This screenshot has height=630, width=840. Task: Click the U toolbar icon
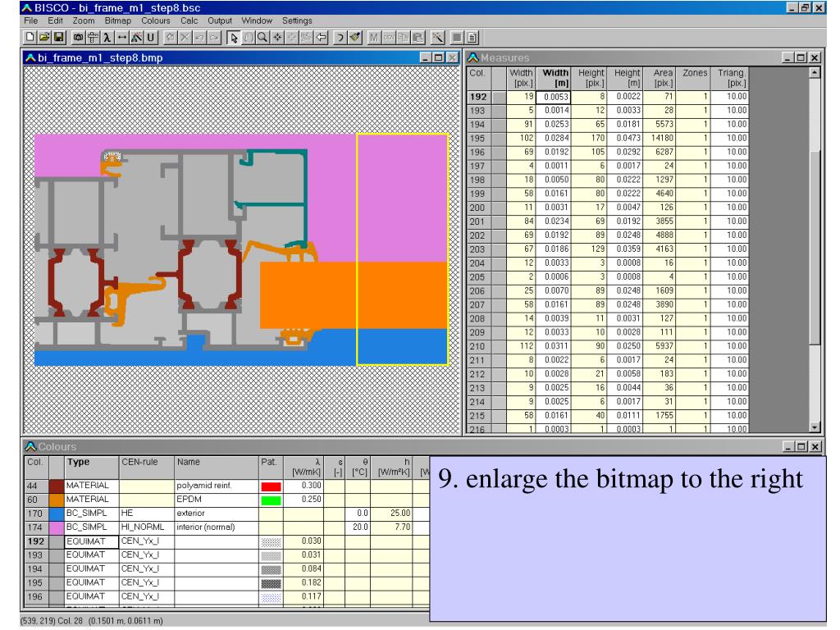151,38
